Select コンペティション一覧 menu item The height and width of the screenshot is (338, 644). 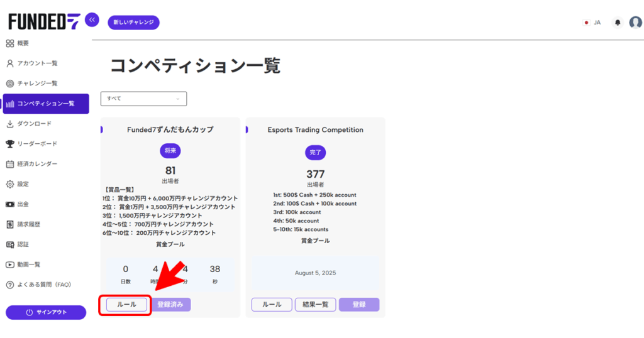[x=46, y=104]
